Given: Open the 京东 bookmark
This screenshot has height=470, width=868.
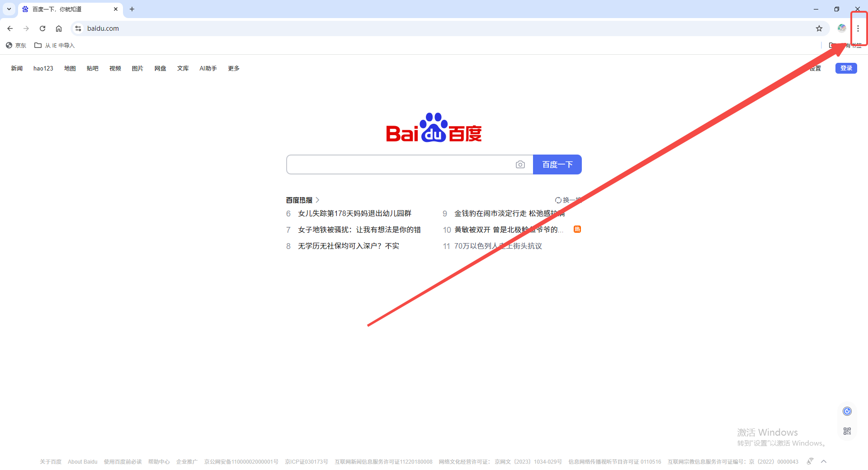Looking at the screenshot, I should (x=16, y=45).
